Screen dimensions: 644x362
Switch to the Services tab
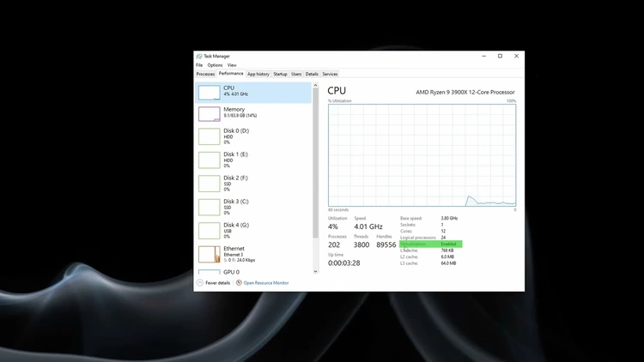330,75
